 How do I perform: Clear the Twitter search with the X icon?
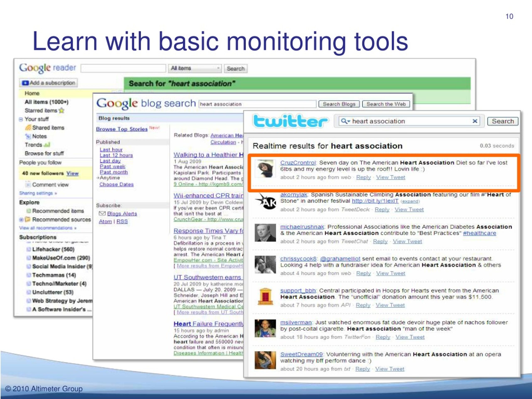tap(475, 121)
